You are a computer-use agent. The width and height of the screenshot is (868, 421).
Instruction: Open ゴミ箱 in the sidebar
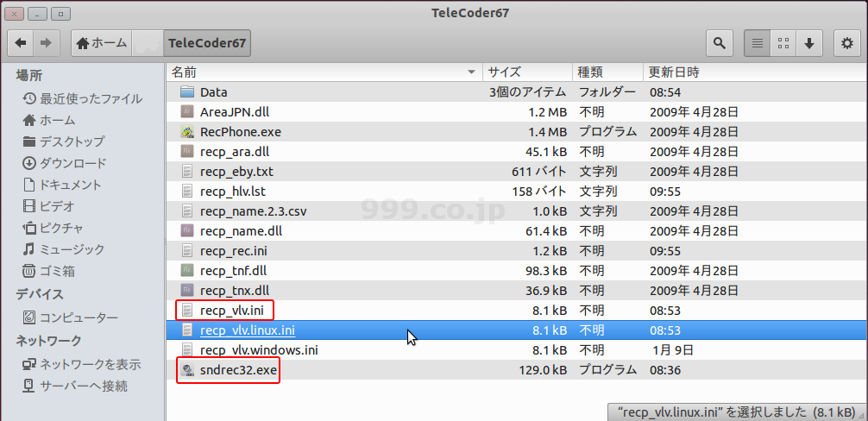[x=48, y=271]
